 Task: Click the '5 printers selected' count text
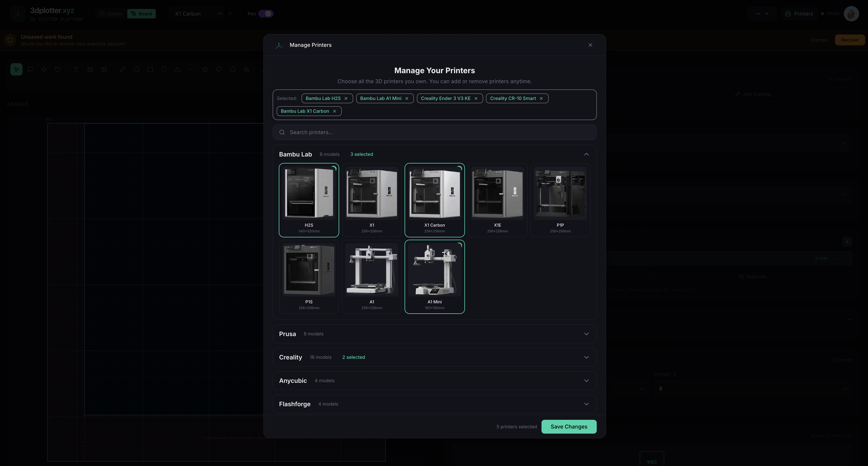pyautogui.click(x=516, y=427)
